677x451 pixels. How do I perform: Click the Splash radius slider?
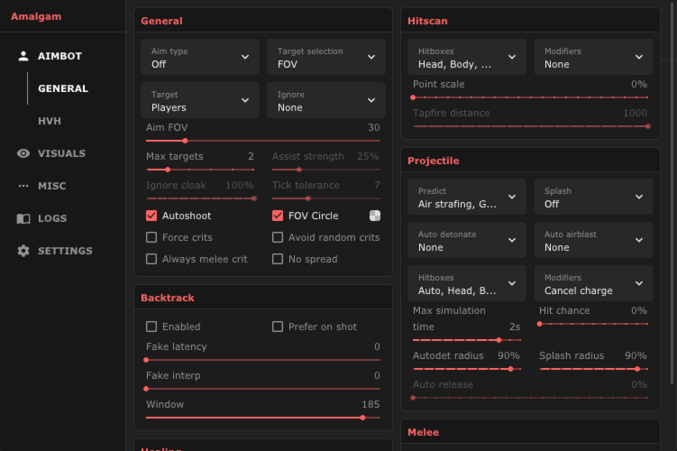(x=593, y=369)
